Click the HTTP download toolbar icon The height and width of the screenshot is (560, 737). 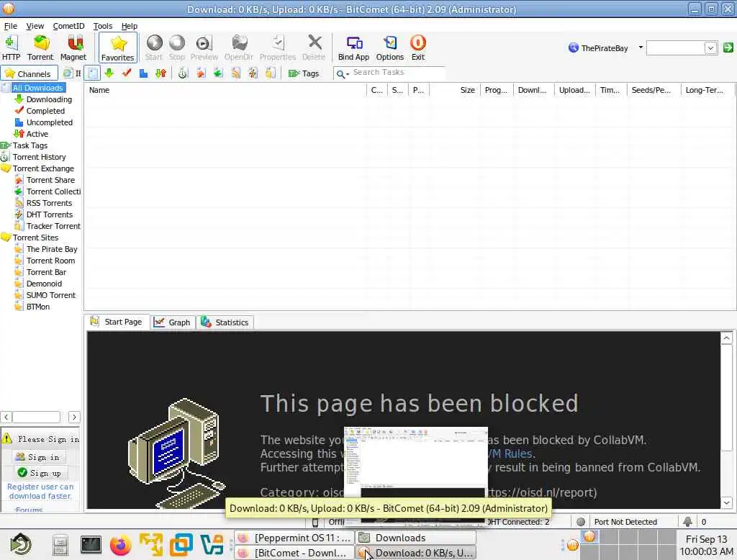[x=11, y=48]
